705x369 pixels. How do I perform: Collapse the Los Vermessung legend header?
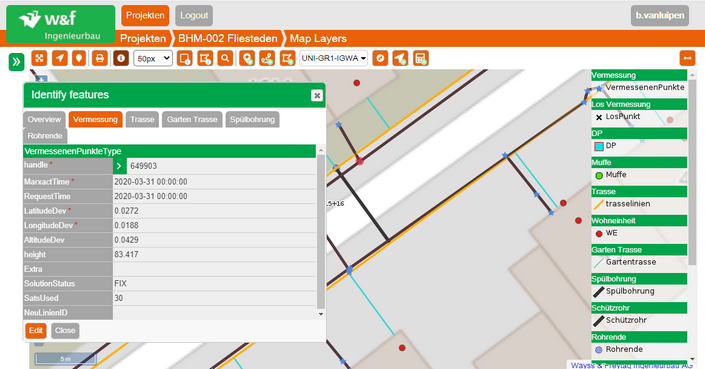click(x=639, y=105)
